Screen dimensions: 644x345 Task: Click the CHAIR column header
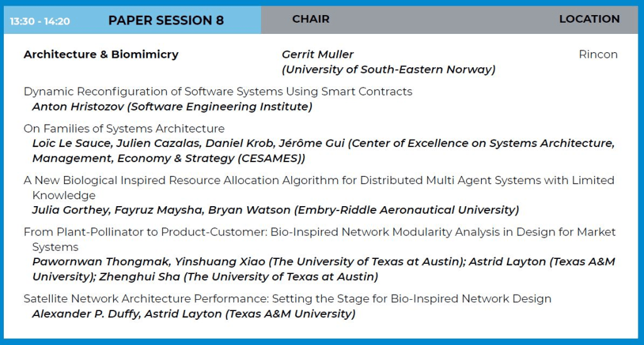click(311, 19)
